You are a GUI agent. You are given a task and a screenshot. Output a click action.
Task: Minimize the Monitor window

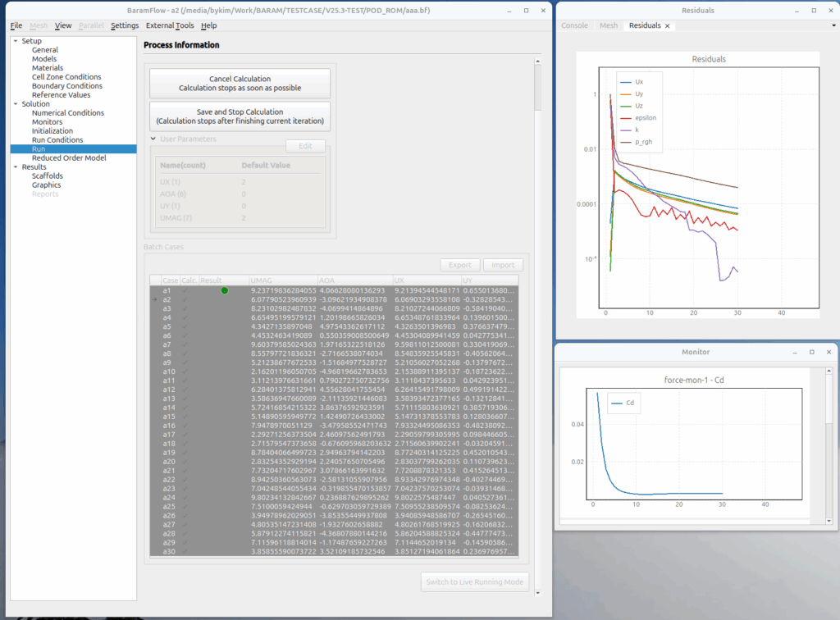pyautogui.click(x=794, y=352)
